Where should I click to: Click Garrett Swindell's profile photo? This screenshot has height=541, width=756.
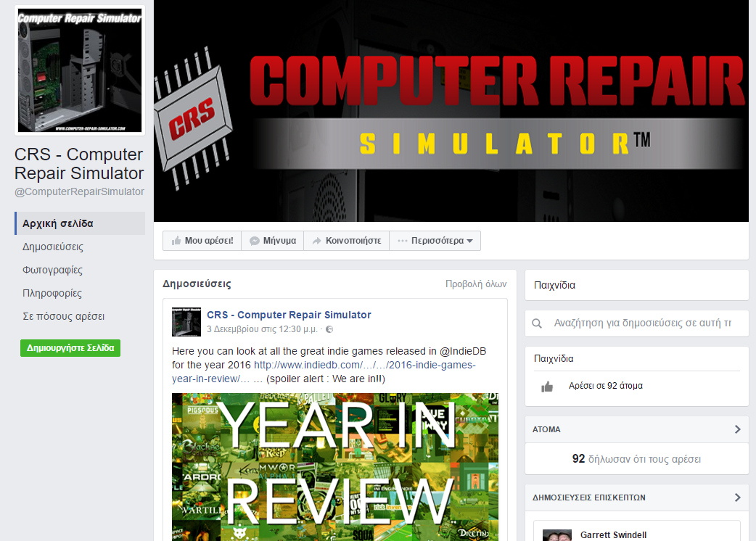[557, 535]
